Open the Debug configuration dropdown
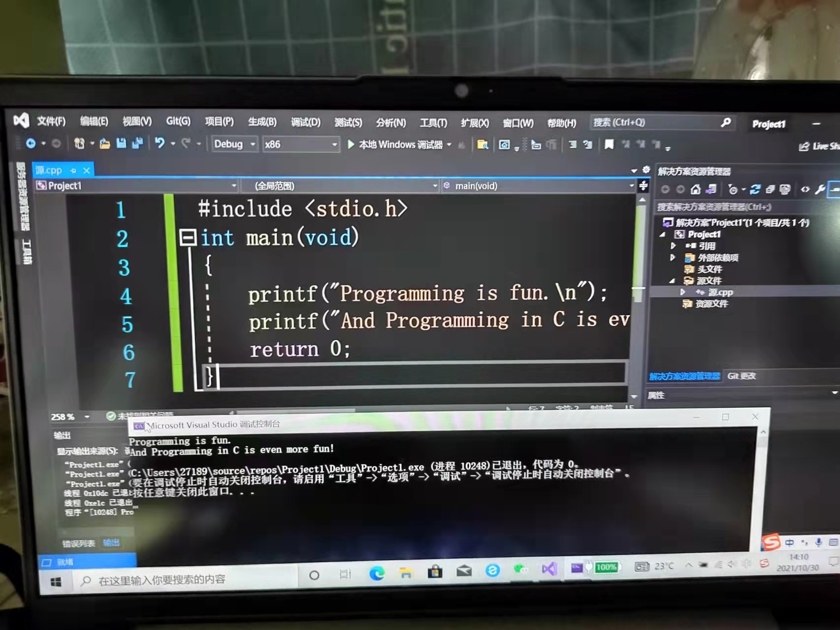Screen dimensions: 840x630 tap(234, 144)
